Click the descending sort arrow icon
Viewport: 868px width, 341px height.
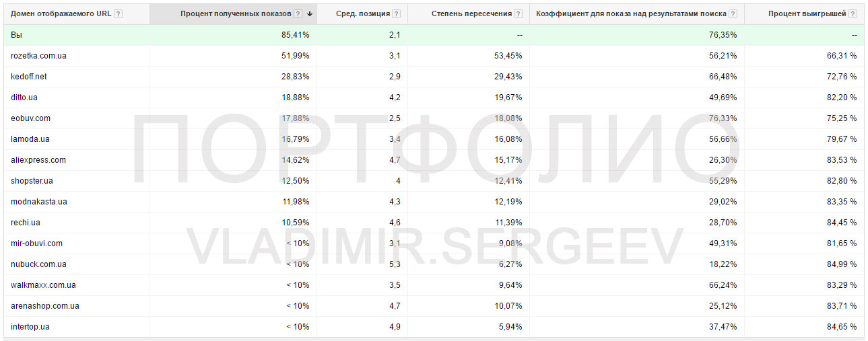[310, 14]
